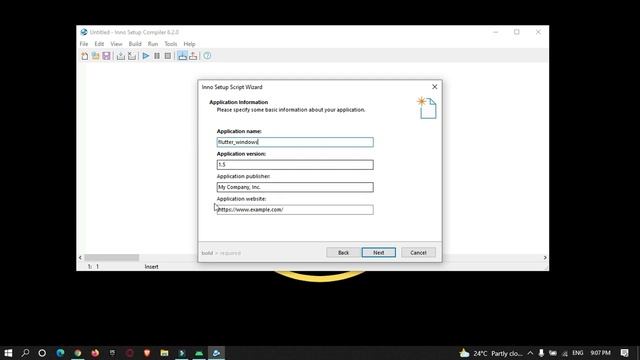Click the Target Setup toolbar icon

coord(182,56)
